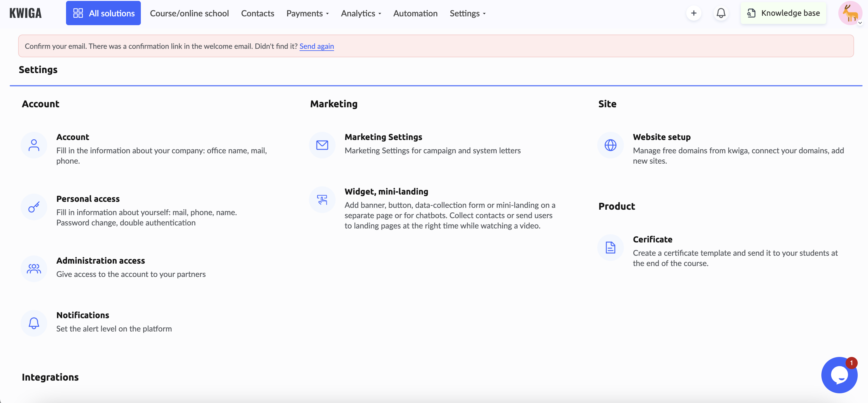Click the Administration access users icon
The width and height of the screenshot is (868, 403).
[x=34, y=268]
